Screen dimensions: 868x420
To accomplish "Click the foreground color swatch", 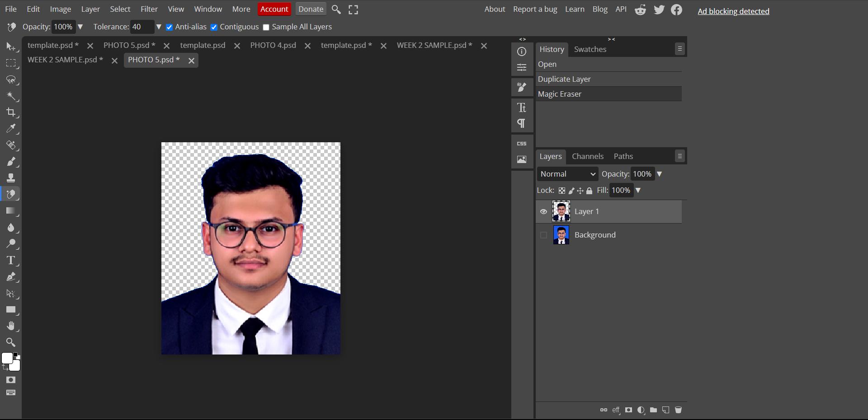I will [7, 358].
